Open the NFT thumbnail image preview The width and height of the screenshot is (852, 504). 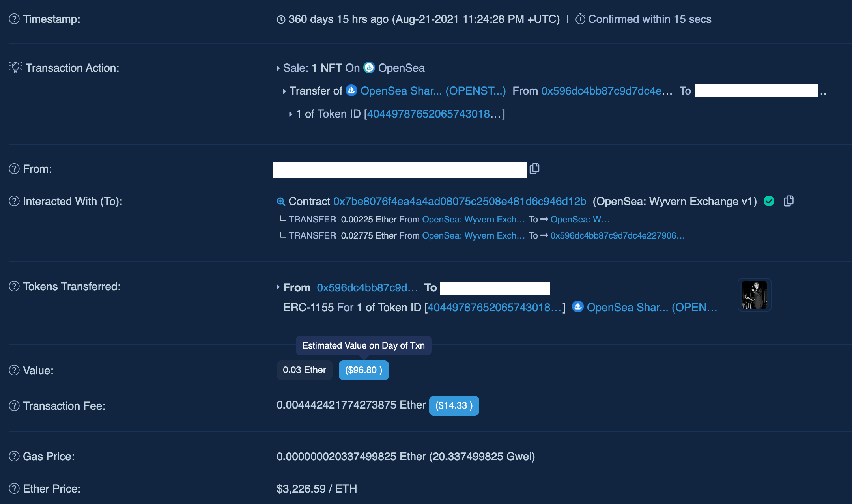pos(754,295)
